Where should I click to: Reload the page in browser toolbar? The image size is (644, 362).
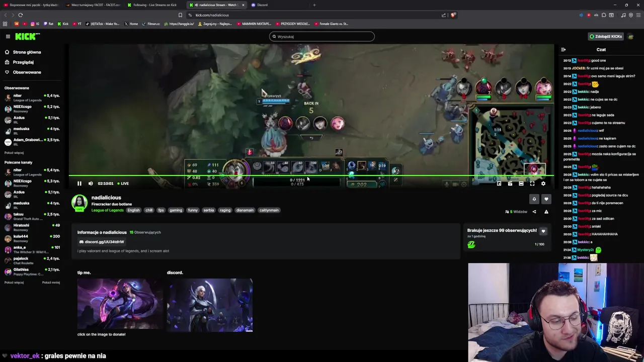click(x=20, y=15)
